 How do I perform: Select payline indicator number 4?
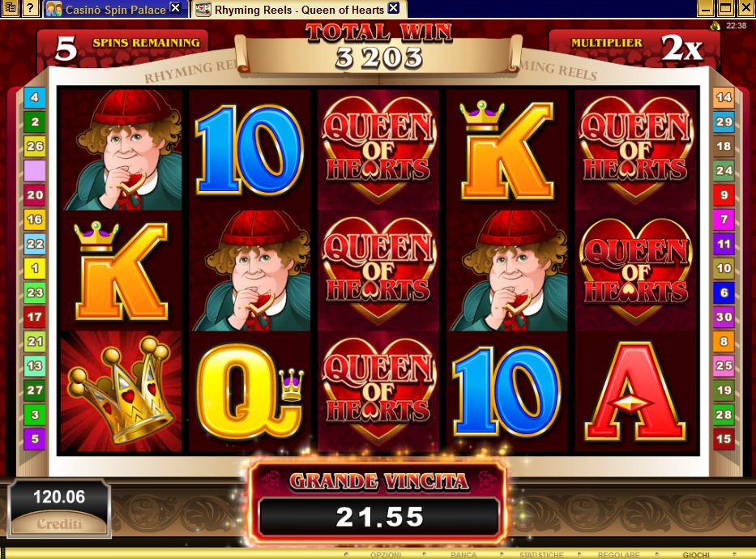tap(35, 97)
